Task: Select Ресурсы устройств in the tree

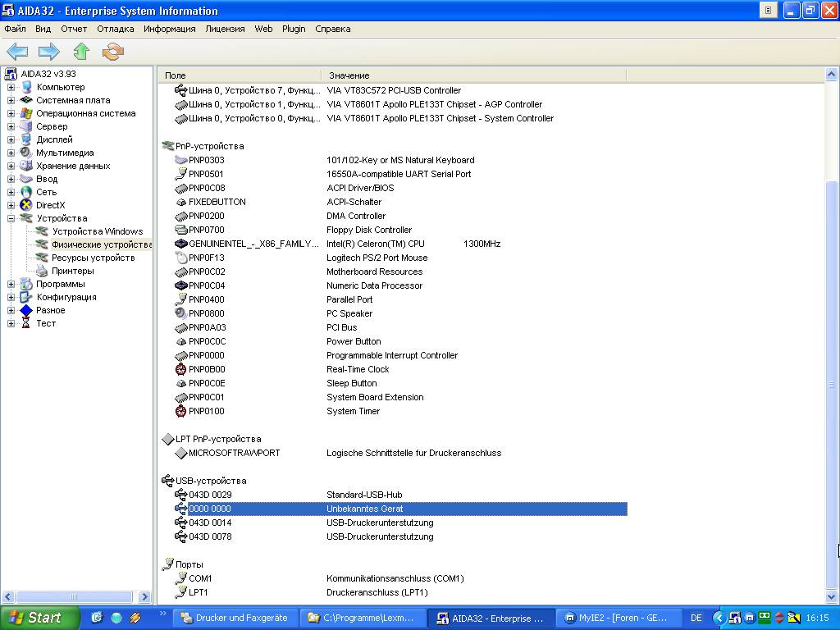Action: pos(94,258)
